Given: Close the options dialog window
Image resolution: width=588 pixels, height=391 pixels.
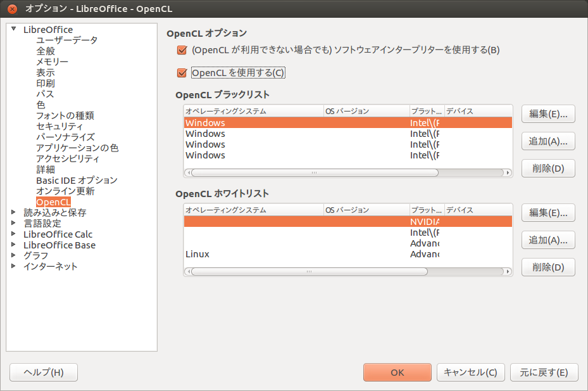Looking at the screenshot, I should (x=13, y=9).
